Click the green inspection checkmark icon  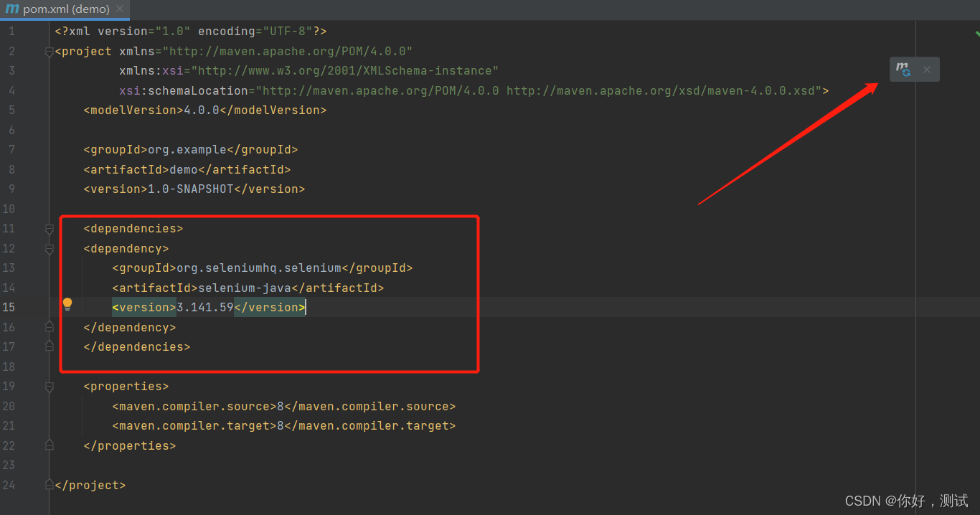point(977,32)
